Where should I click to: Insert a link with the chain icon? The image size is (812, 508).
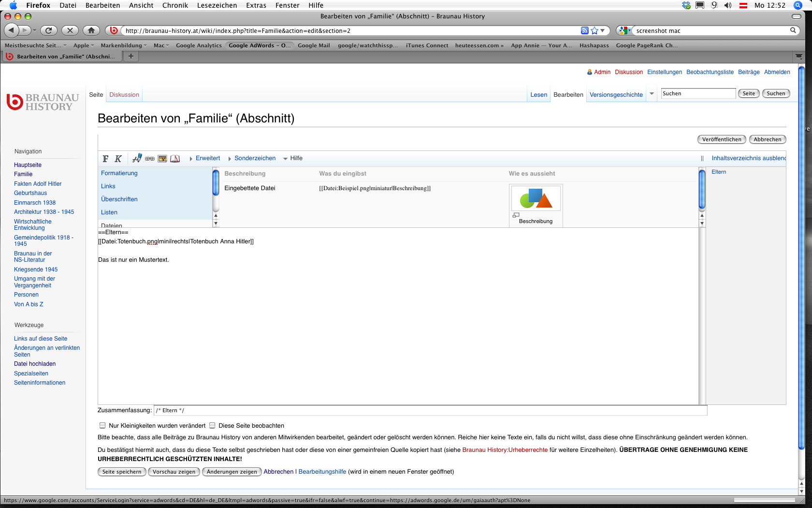click(x=150, y=159)
